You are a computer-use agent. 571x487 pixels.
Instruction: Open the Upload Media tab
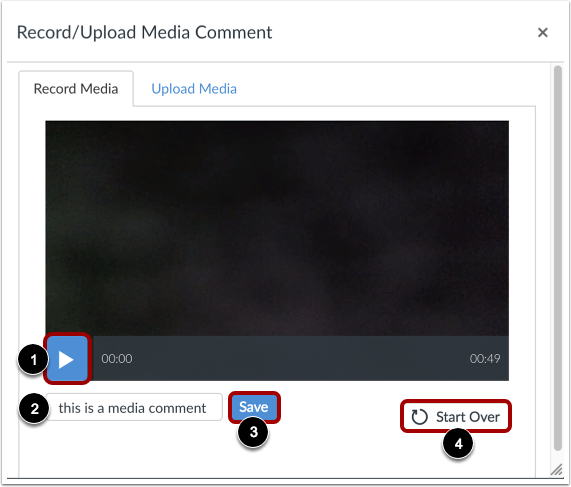tap(194, 89)
